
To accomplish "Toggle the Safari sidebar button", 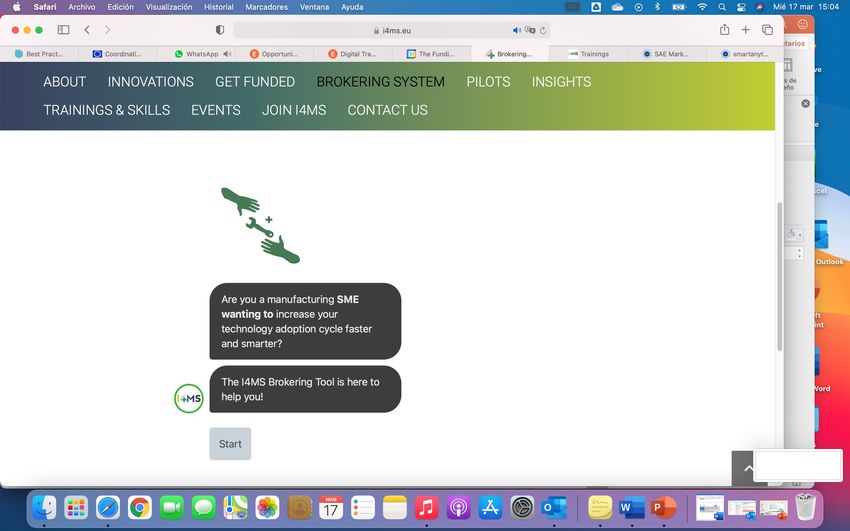I will 63,30.
